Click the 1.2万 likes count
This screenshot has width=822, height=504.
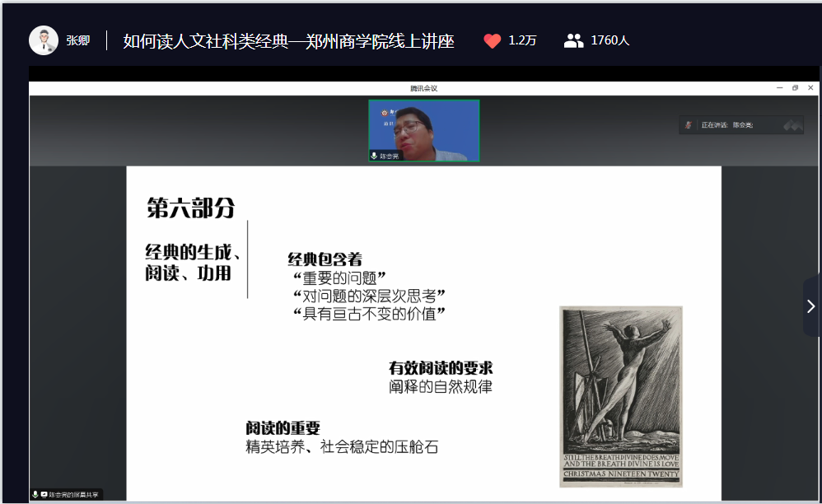(x=522, y=40)
